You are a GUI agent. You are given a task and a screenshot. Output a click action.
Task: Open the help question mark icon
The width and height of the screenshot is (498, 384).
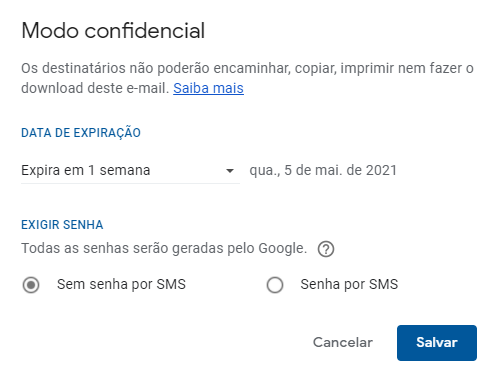pos(326,249)
